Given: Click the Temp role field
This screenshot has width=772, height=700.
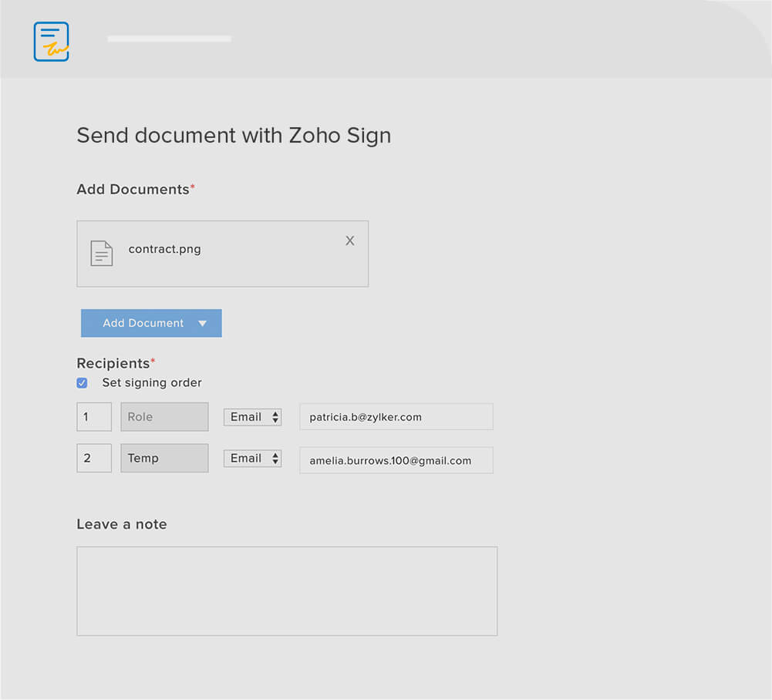Looking at the screenshot, I should click(x=164, y=458).
